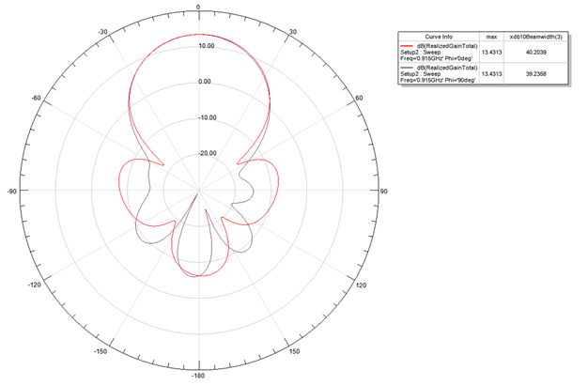Screen dimensions: 588x385
Task: Select the Phi='0deg' curve legend entry
Action: point(440,52)
